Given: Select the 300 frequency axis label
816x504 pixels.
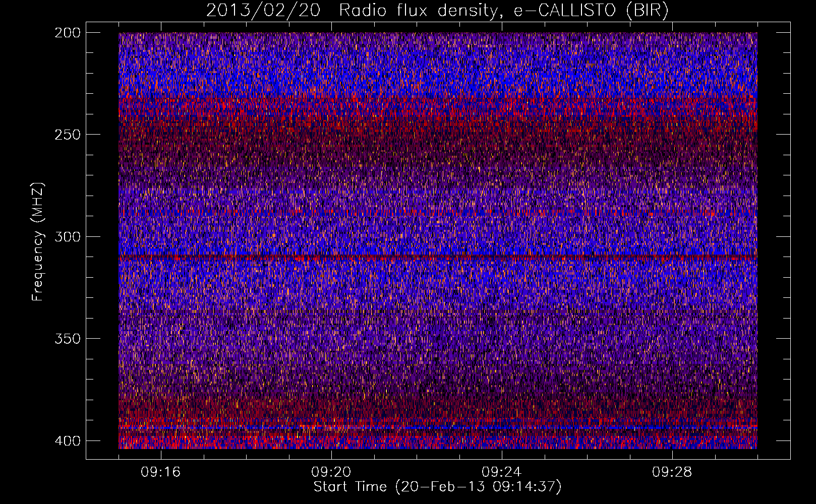Looking at the screenshot, I should pyautogui.click(x=68, y=236).
